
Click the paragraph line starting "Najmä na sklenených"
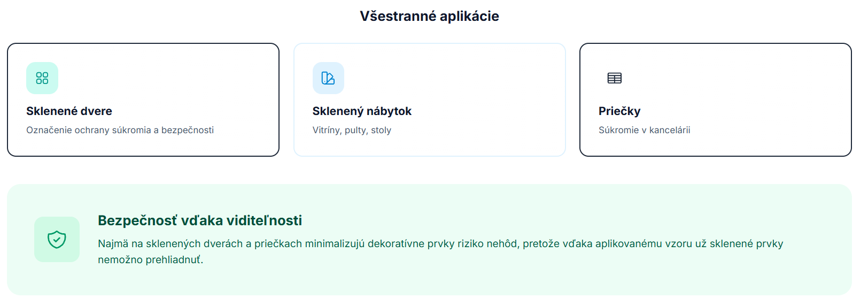point(440,244)
